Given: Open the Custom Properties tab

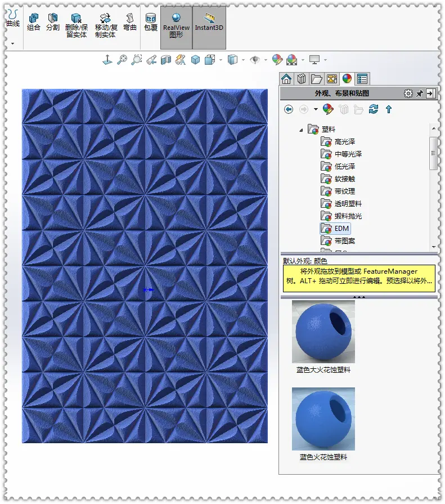Looking at the screenshot, I should pyautogui.click(x=362, y=79).
